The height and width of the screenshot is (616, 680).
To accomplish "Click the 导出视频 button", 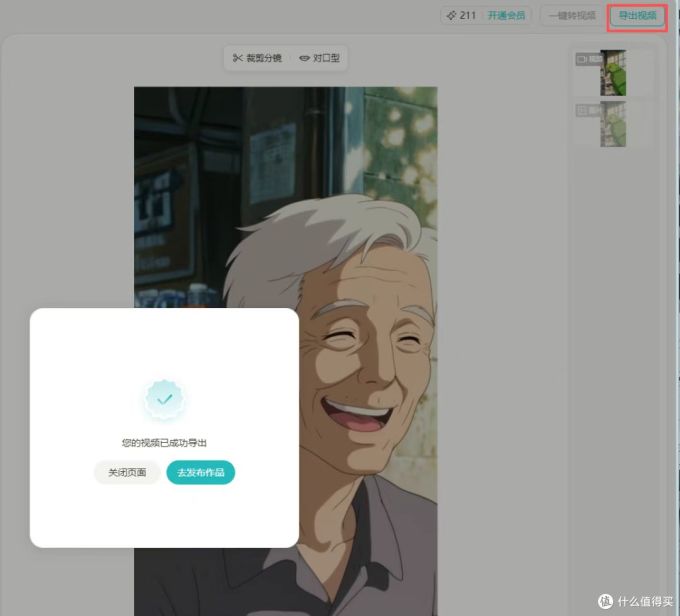I will point(637,16).
